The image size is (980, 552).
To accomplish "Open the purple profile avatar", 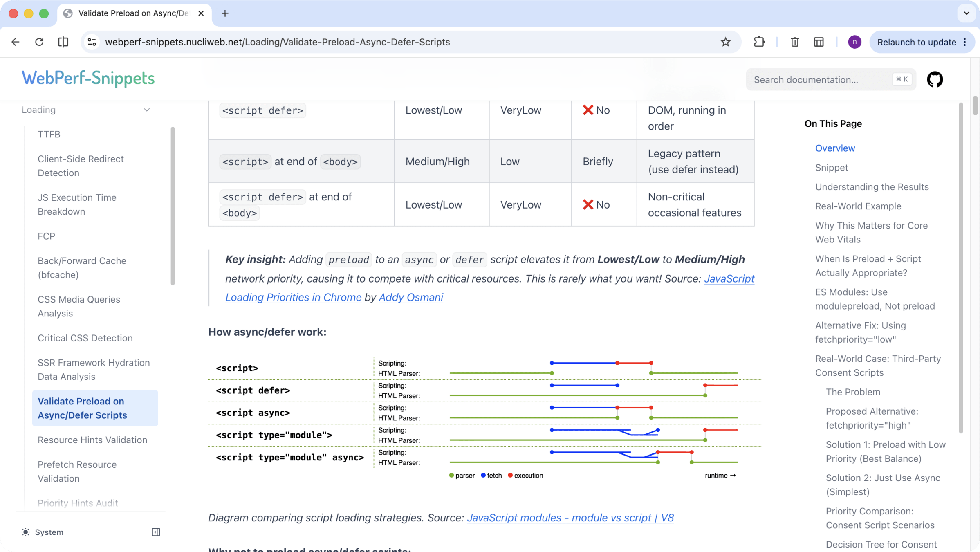I will coord(854,42).
